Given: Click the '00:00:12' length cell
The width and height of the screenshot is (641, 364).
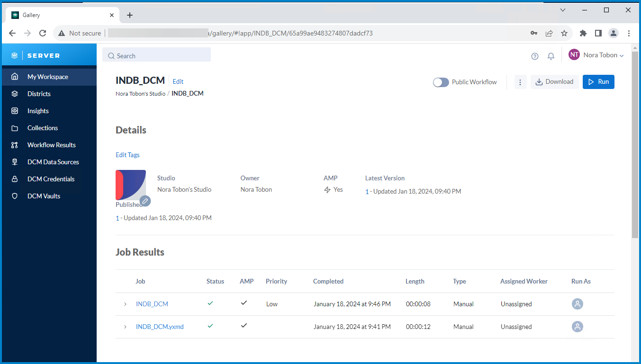Looking at the screenshot, I should point(418,327).
